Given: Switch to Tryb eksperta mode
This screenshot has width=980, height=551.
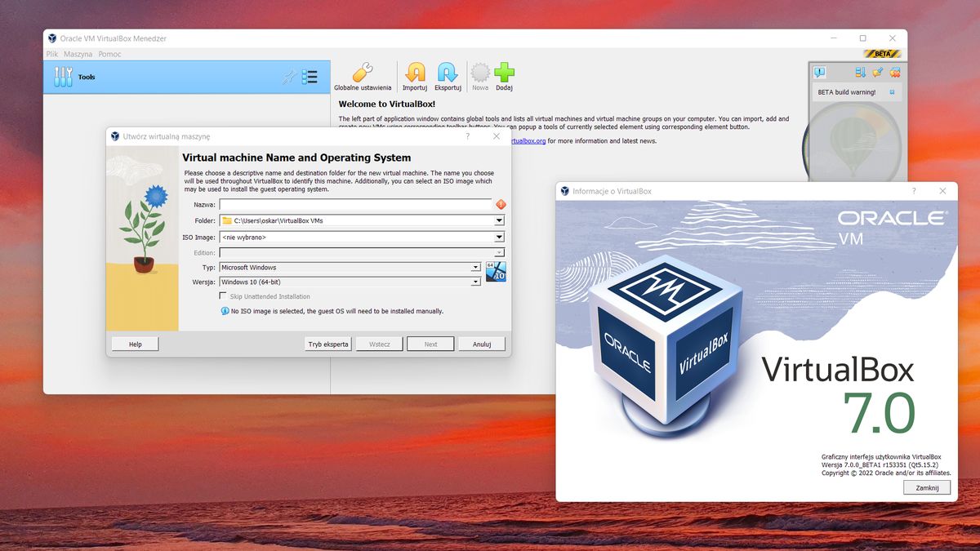Looking at the screenshot, I should click(327, 344).
